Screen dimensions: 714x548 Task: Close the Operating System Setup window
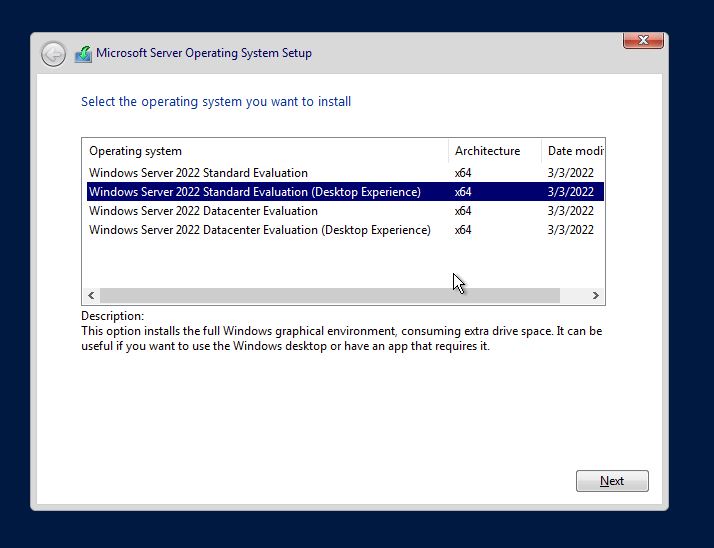pyautogui.click(x=643, y=40)
